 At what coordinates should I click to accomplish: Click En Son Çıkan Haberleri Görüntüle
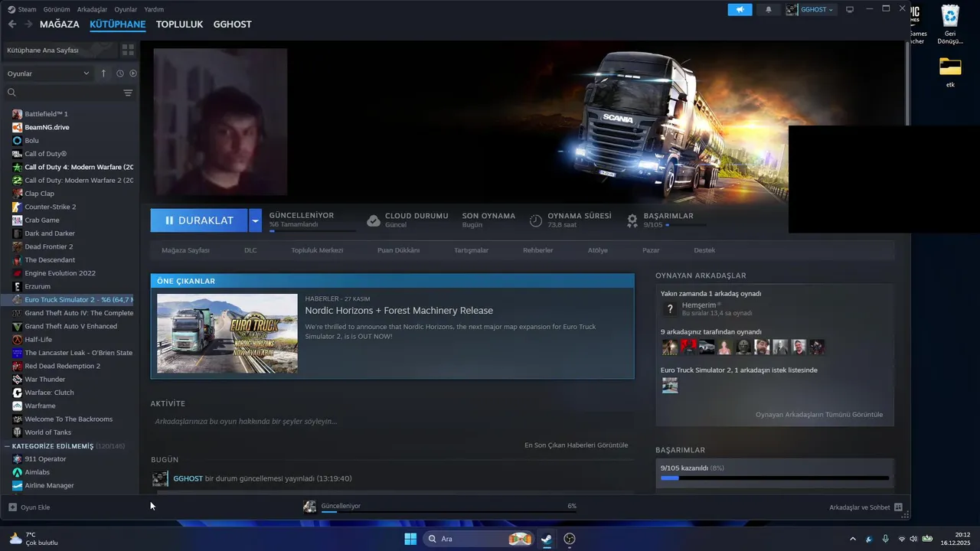point(576,445)
